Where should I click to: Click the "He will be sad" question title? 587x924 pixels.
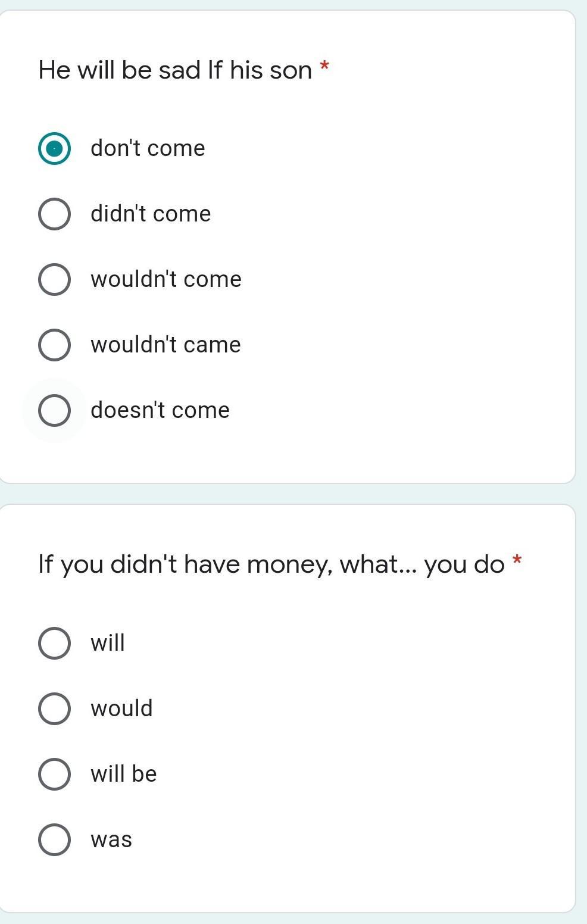pos(175,70)
